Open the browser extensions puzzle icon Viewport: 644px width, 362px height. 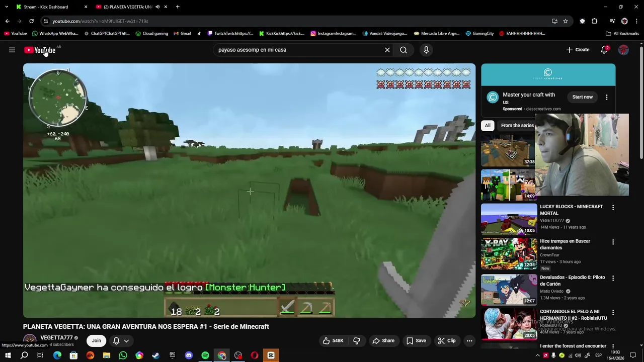coord(594,21)
